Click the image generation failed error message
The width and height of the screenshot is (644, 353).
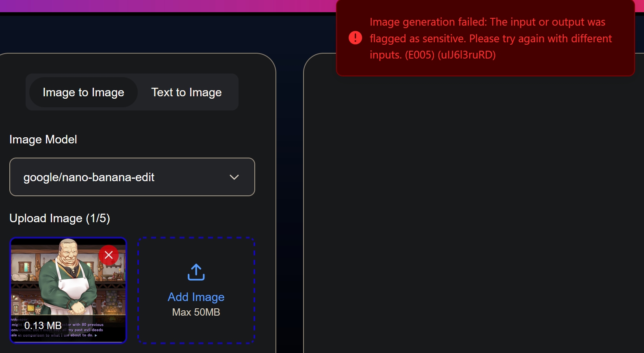coord(490,38)
